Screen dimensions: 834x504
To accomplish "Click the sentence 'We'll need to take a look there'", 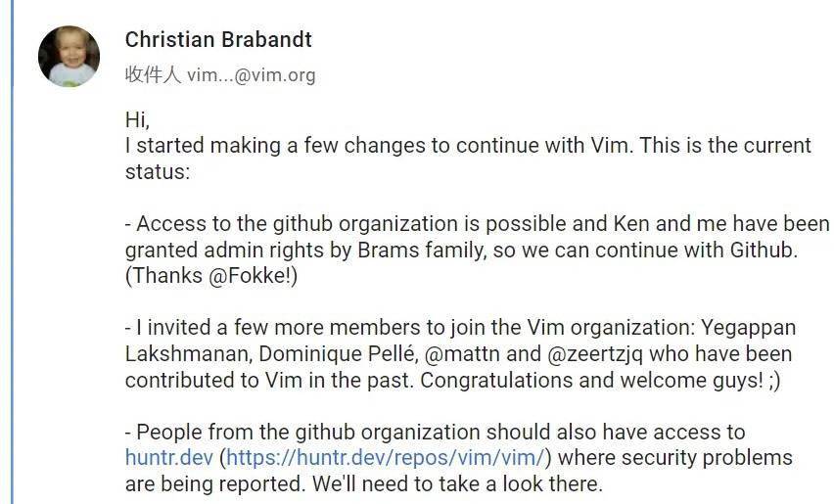I will (x=457, y=484).
